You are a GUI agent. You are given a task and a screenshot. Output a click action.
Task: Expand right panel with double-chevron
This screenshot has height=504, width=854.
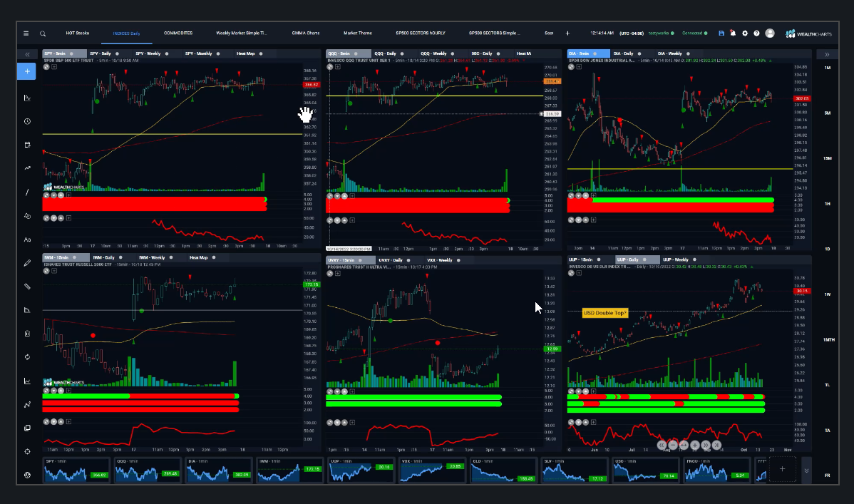(x=827, y=54)
